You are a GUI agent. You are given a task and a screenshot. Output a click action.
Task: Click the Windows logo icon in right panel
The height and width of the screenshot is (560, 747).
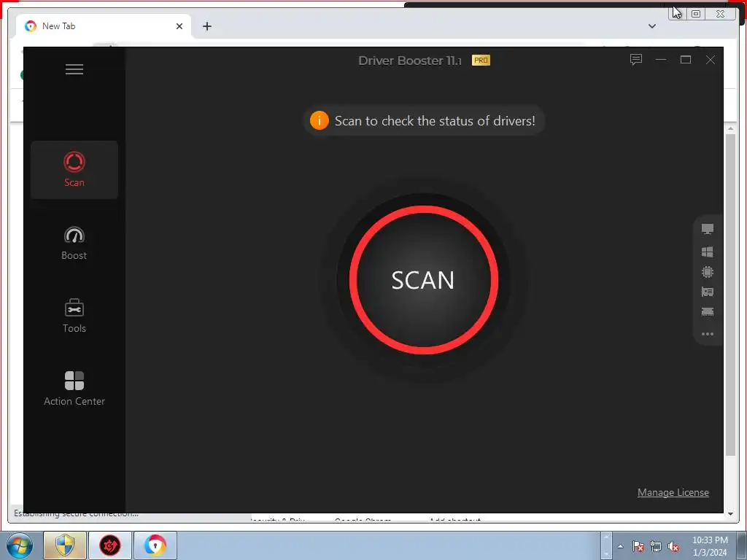click(x=708, y=252)
